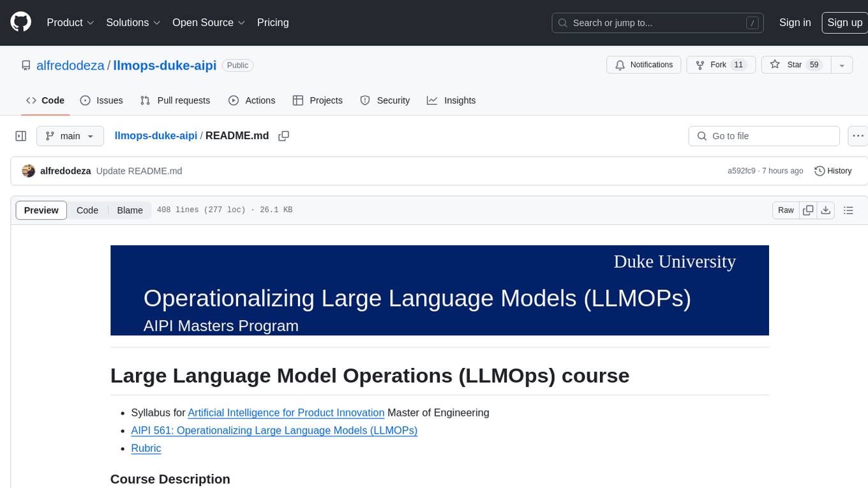
Task: Focus the Search or jump to field
Action: pos(659,23)
